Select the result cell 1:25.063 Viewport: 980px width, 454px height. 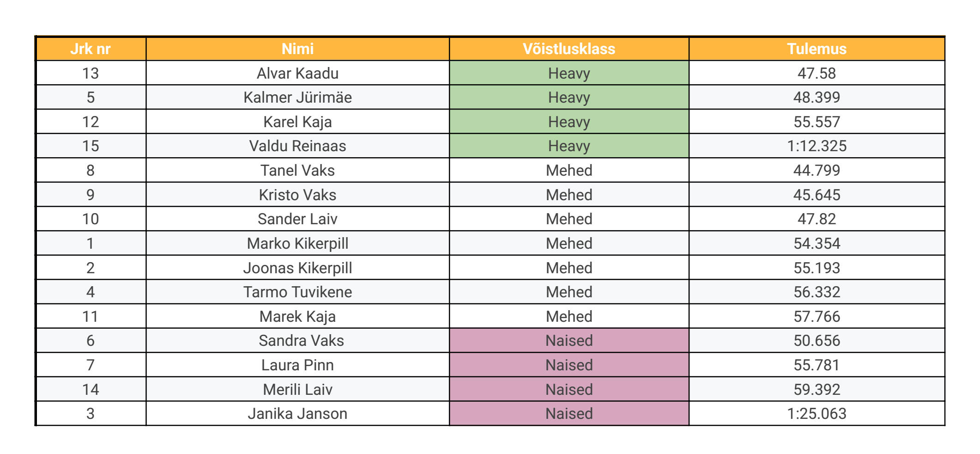817,414
